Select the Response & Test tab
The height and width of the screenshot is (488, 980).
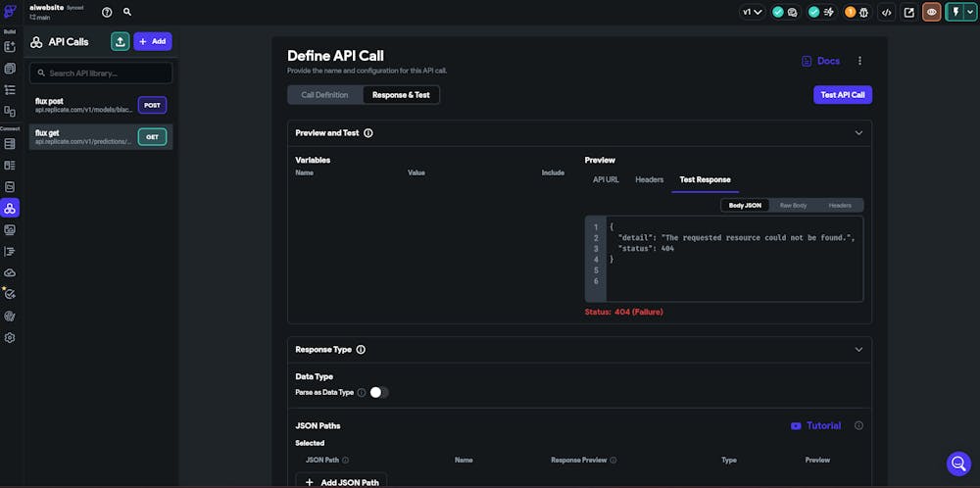[401, 95]
